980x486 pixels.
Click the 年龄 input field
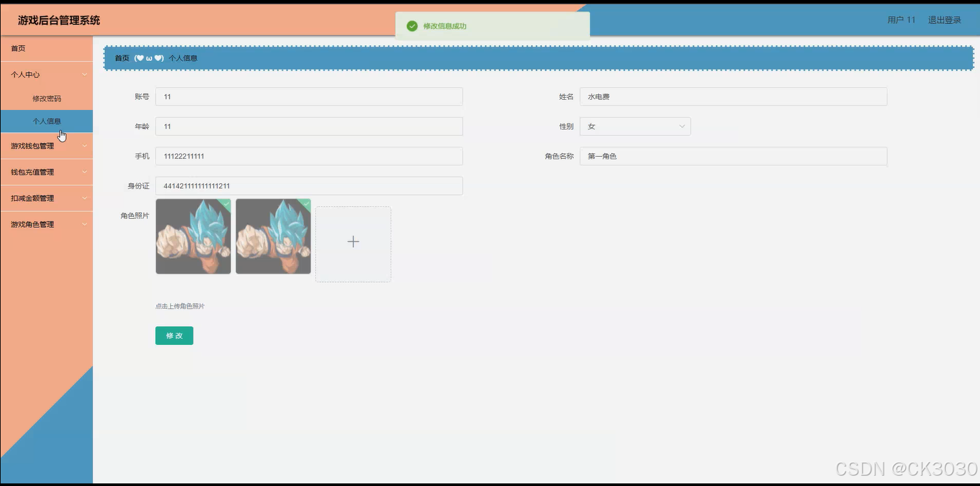coord(309,126)
